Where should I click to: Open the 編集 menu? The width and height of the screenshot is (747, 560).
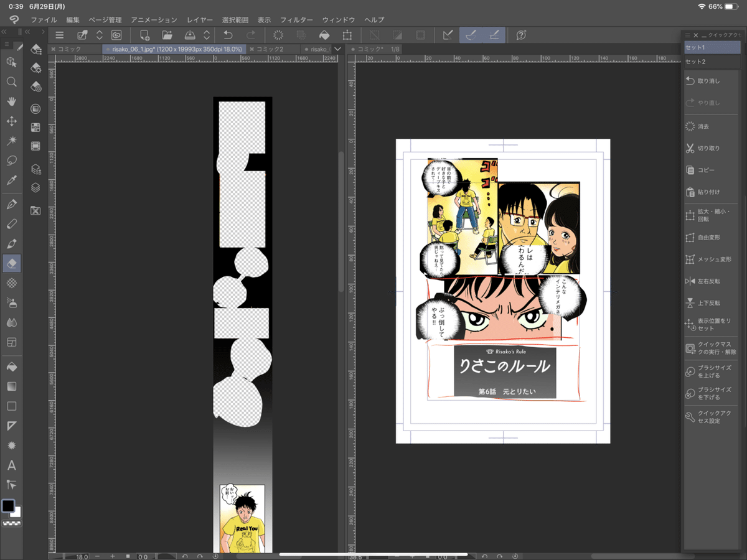point(73,20)
